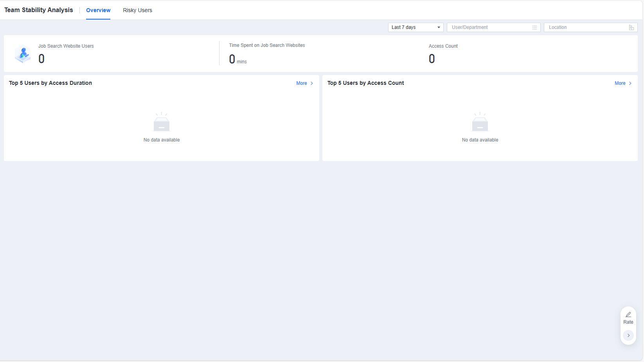Click the Rate pencil icon
Screen dimensions: 644x362
(628, 315)
